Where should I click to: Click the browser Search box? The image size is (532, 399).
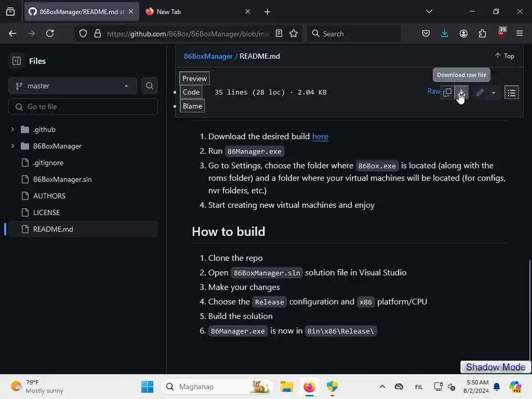[354, 34]
